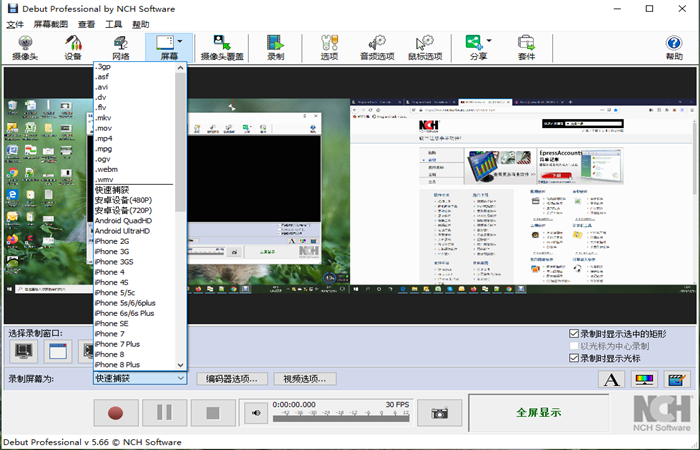Select iPhone 3GS preset
The image size is (700, 450).
pos(134,262)
